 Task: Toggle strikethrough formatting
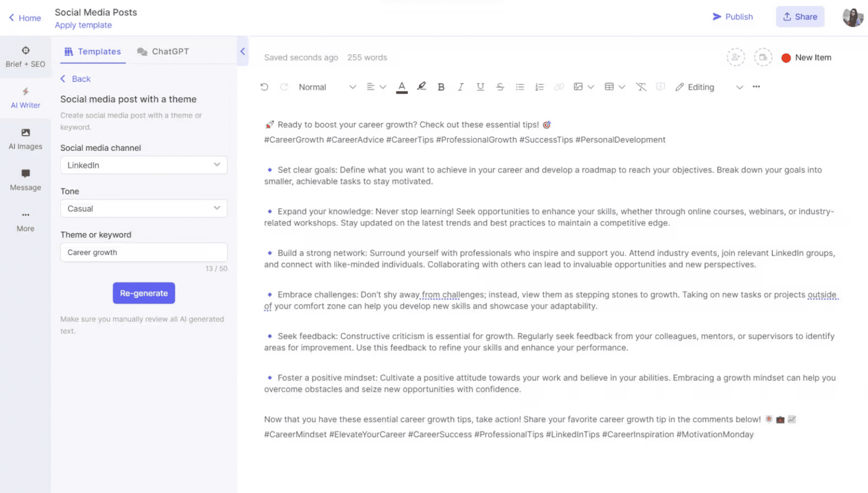tap(500, 86)
